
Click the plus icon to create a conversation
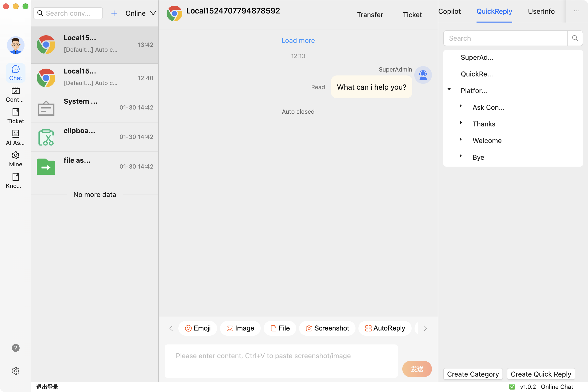point(114,13)
